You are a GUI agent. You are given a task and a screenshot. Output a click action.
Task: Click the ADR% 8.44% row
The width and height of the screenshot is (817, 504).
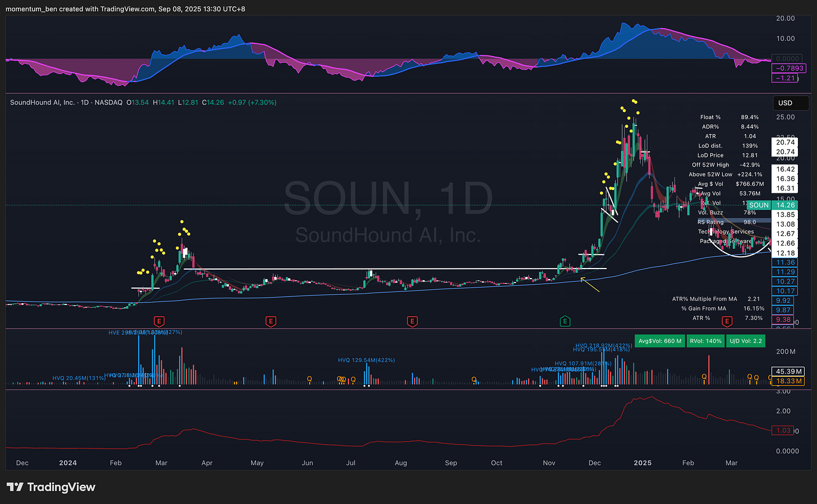point(729,127)
